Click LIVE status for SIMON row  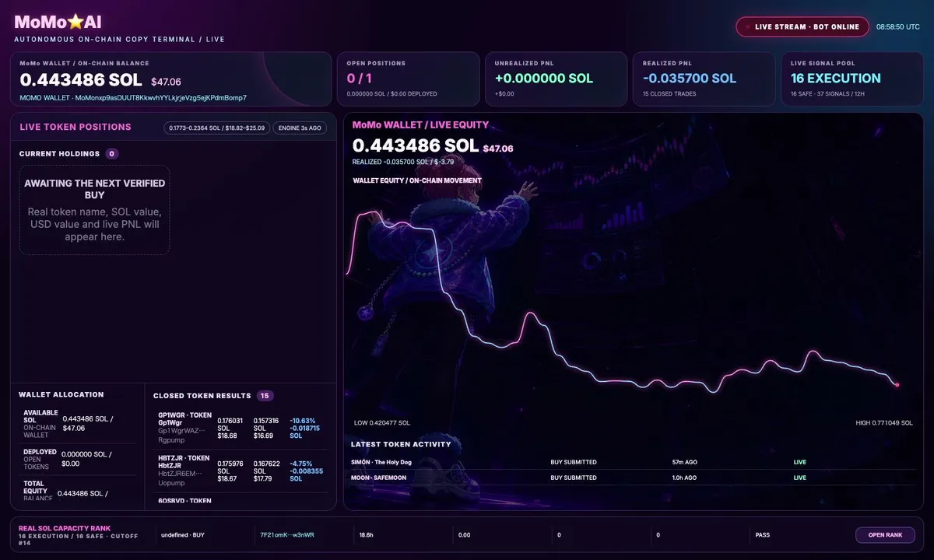[800, 462]
